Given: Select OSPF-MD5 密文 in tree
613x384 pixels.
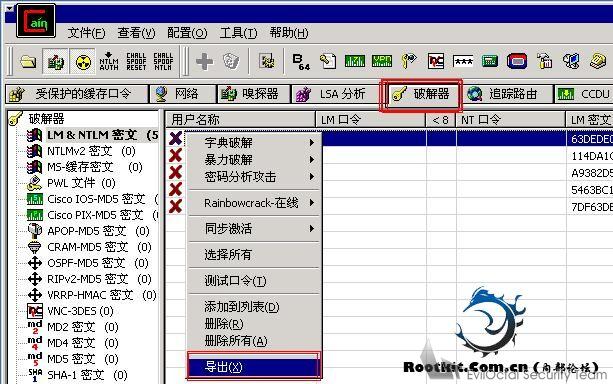Looking at the screenshot, I should pos(97,263).
